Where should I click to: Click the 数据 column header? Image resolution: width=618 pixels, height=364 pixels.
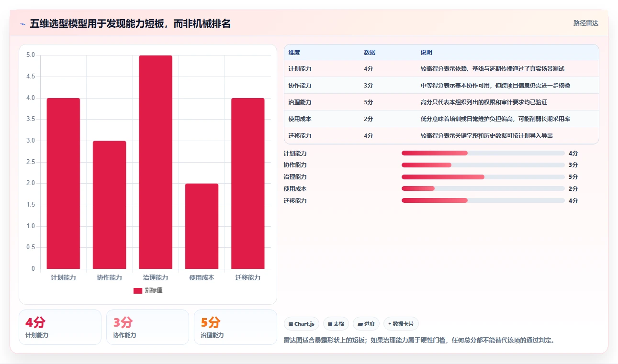tap(370, 52)
